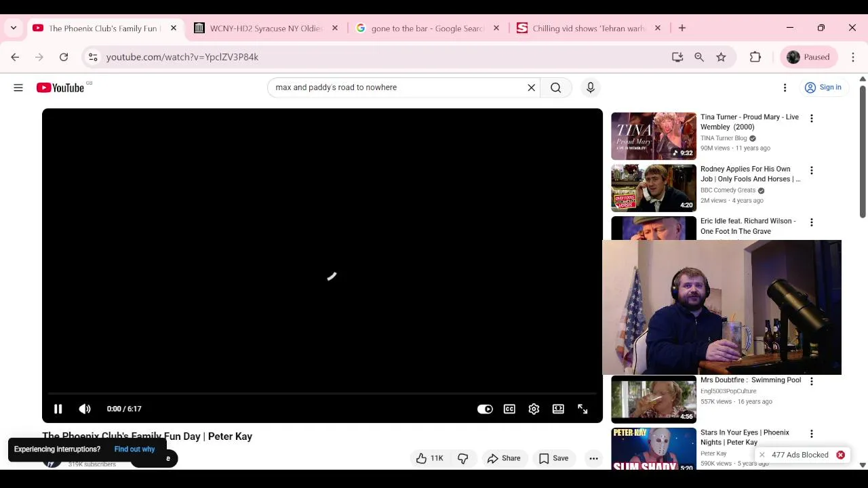Go to the YouTube home logo
Screen dimensions: 868x488
[x=60, y=87]
